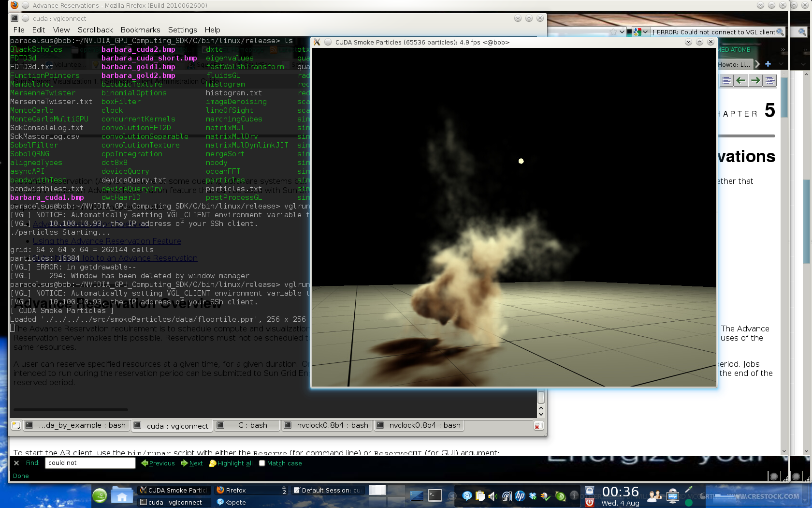Image resolution: width=812 pixels, height=508 pixels.
Task: Open the Firefox search engine Google icon
Action: [638, 32]
